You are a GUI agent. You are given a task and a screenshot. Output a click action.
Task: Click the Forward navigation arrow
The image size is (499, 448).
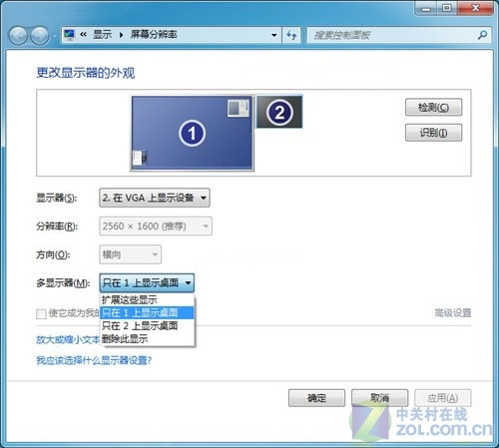point(40,35)
